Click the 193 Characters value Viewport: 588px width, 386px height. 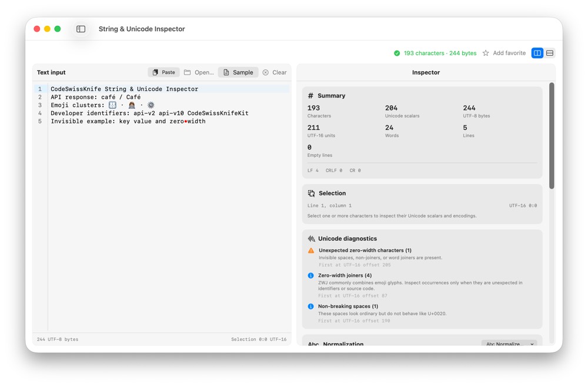pyautogui.click(x=313, y=108)
